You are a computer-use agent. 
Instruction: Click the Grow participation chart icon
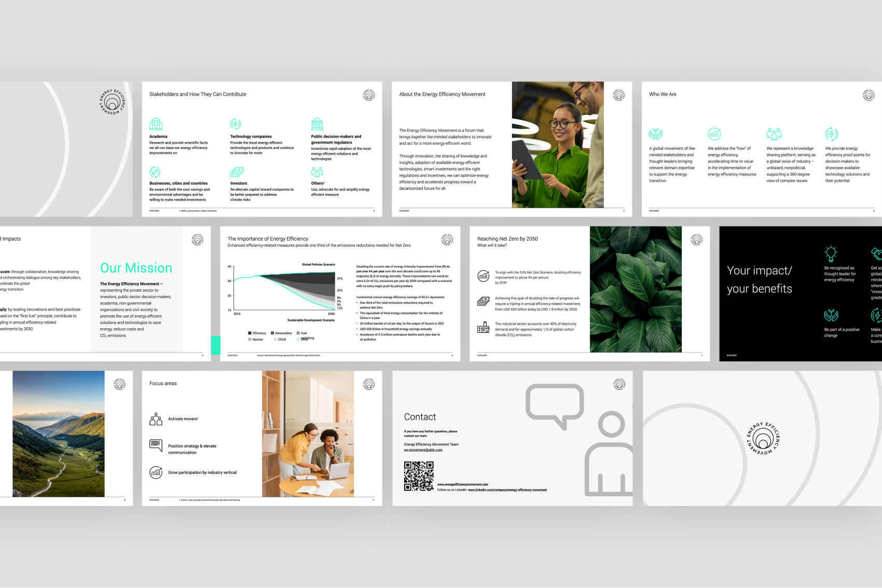click(x=156, y=472)
